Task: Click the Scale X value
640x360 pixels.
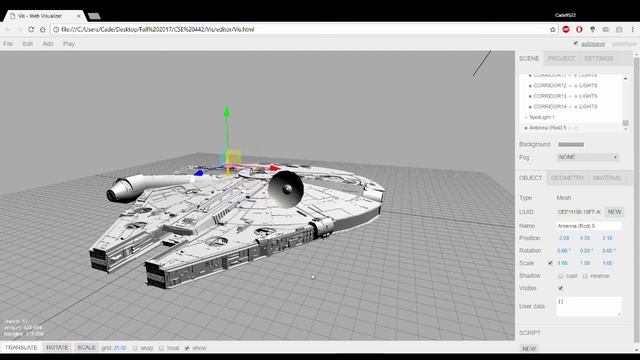Action: (x=562, y=263)
